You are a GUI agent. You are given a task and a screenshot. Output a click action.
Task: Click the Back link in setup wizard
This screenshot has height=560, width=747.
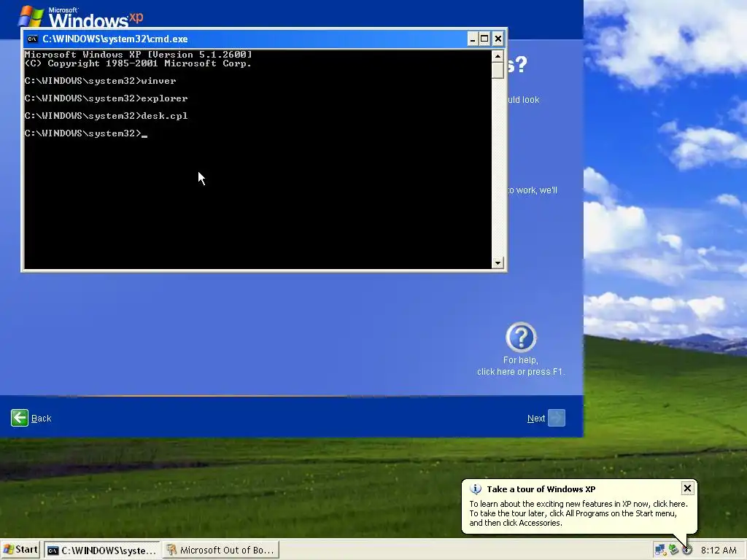(41, 419)
